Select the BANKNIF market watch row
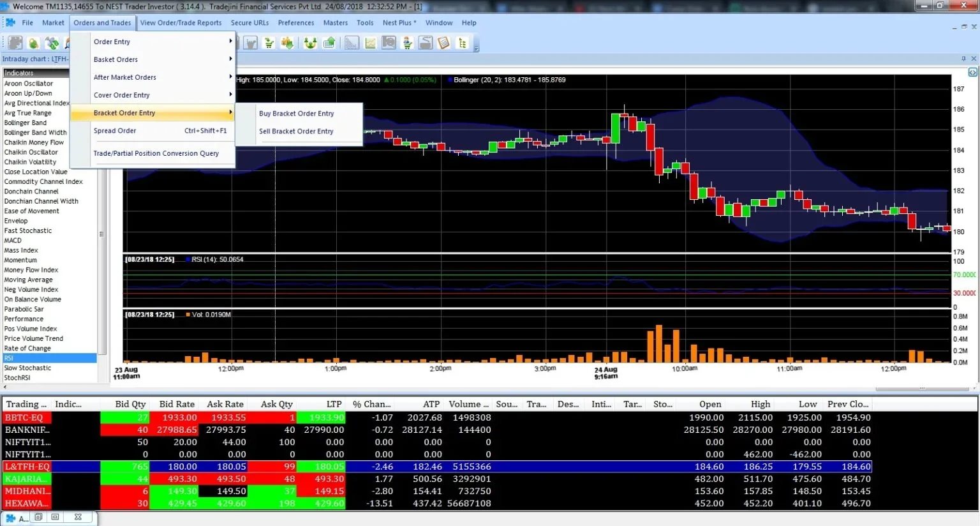Screen dimensions: 980x526 [x=437, y=430]
